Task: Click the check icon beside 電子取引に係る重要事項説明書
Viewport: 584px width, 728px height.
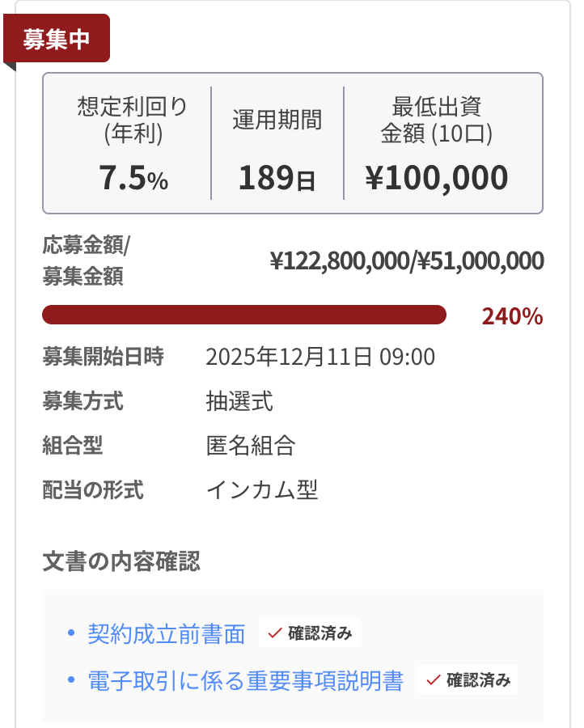Action: click(433, 680)
